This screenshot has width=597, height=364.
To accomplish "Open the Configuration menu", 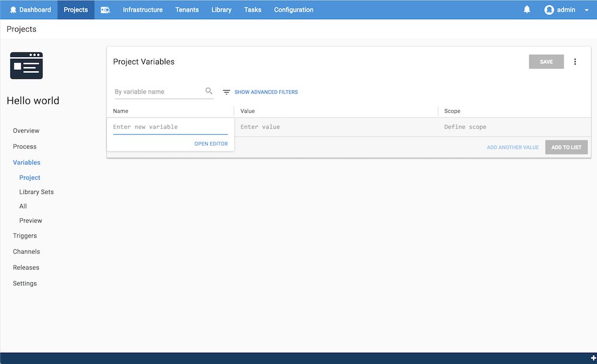I will click(294, 10).
